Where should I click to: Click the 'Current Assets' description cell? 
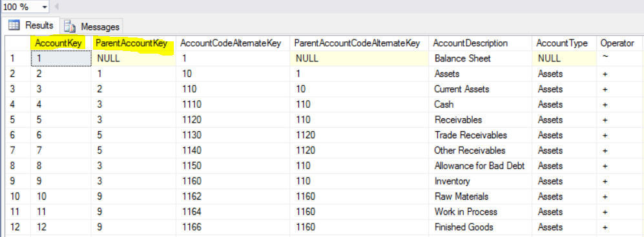coord(481,89)
